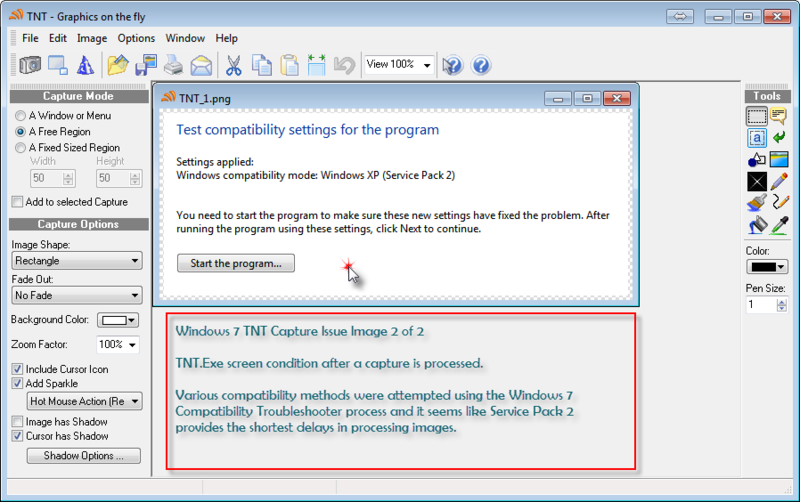Click the double-arrow button in title bar
800x502 pixels.
point(680,16)
